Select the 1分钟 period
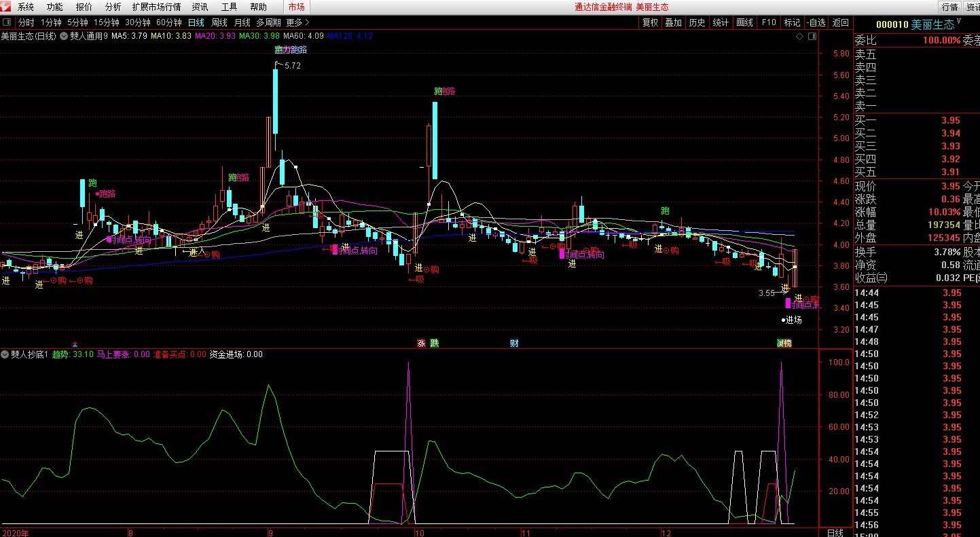This screenshot has width=980, height=537. 51,22
